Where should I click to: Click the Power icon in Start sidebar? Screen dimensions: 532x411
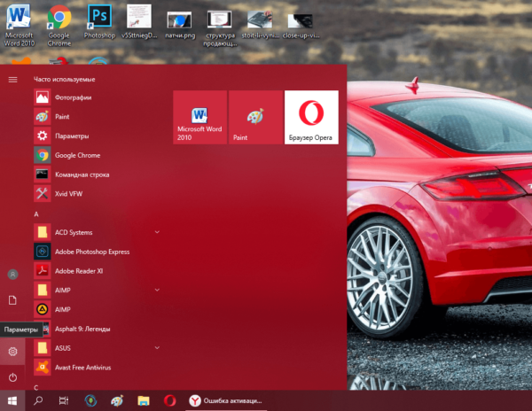[x=12, y=377]
